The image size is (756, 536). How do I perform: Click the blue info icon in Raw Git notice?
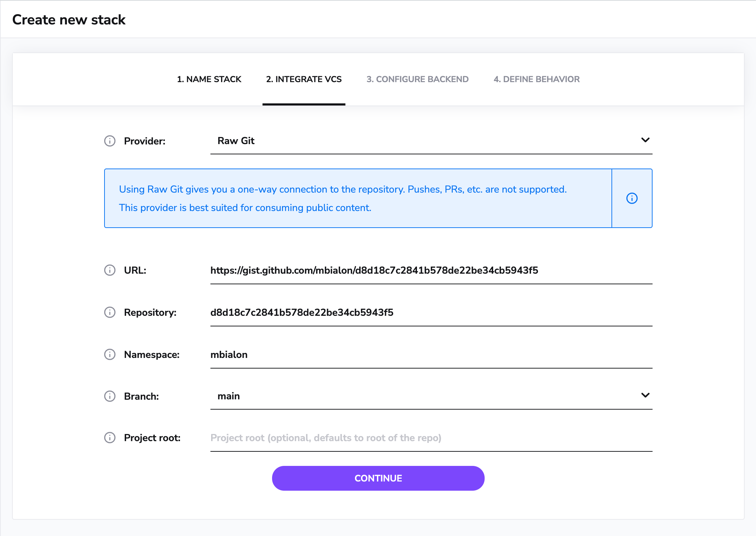pyautogui.click(x=632, y=198)
